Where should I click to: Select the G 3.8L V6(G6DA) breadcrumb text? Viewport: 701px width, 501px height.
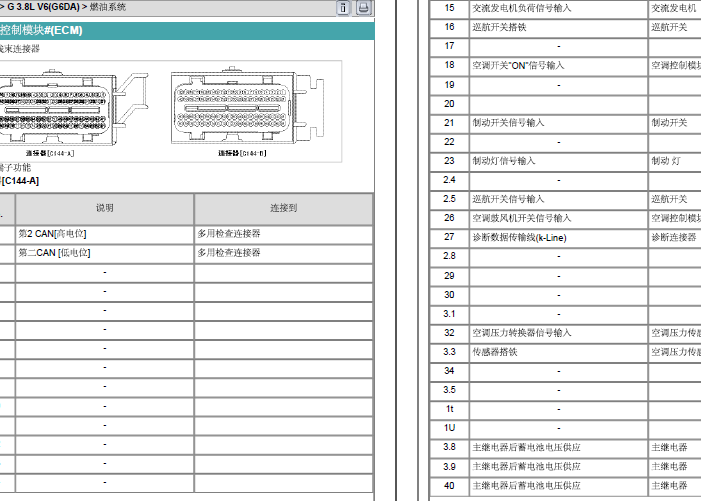pos(43,7)
